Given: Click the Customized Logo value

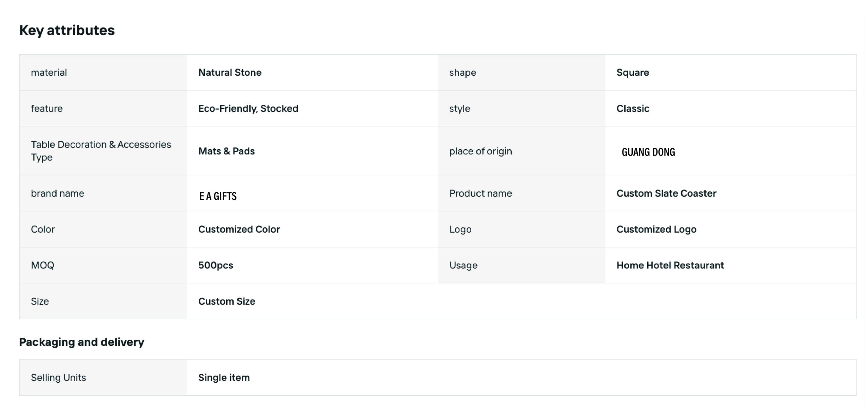Looking at the screenshot, I should (656, 229).
